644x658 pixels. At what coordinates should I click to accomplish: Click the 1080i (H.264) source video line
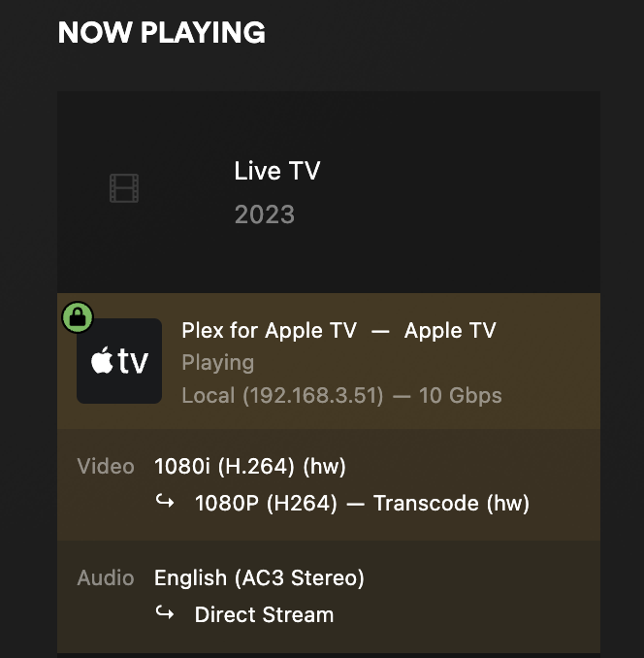[x=250, y=467]
